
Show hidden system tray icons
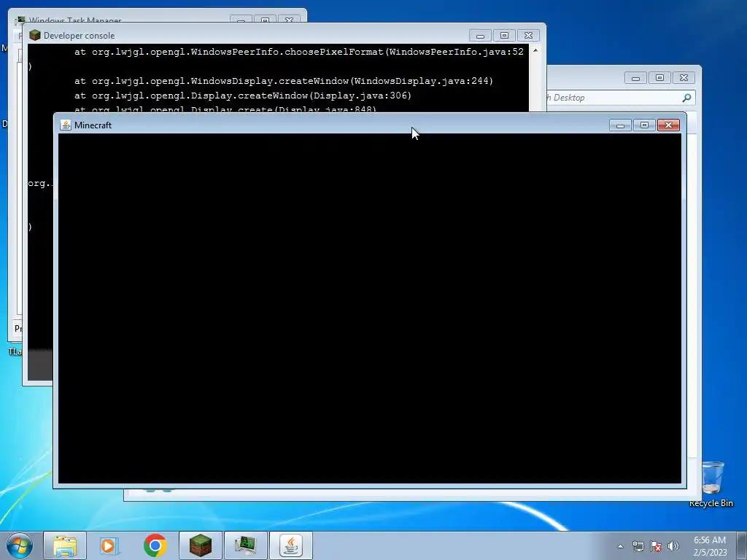(x=620, y=546)
